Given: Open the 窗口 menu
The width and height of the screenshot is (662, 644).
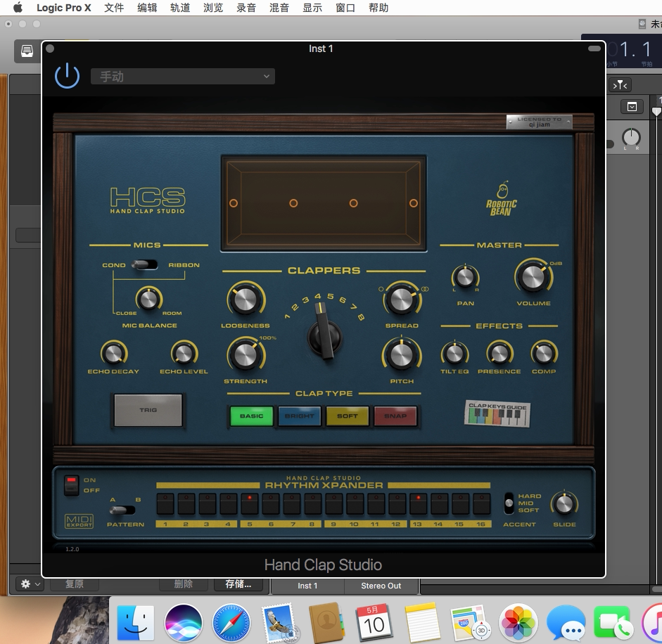Looking at the screenshot, I should coord(345,8).
